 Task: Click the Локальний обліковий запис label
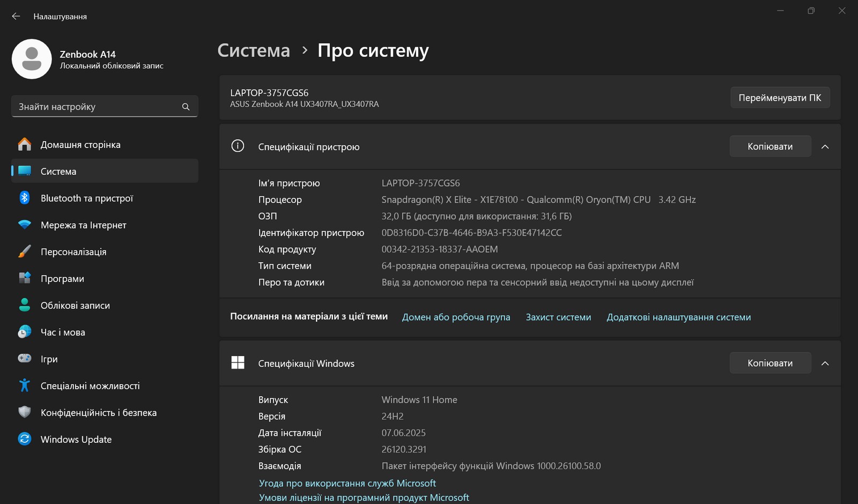click(112, 66)
